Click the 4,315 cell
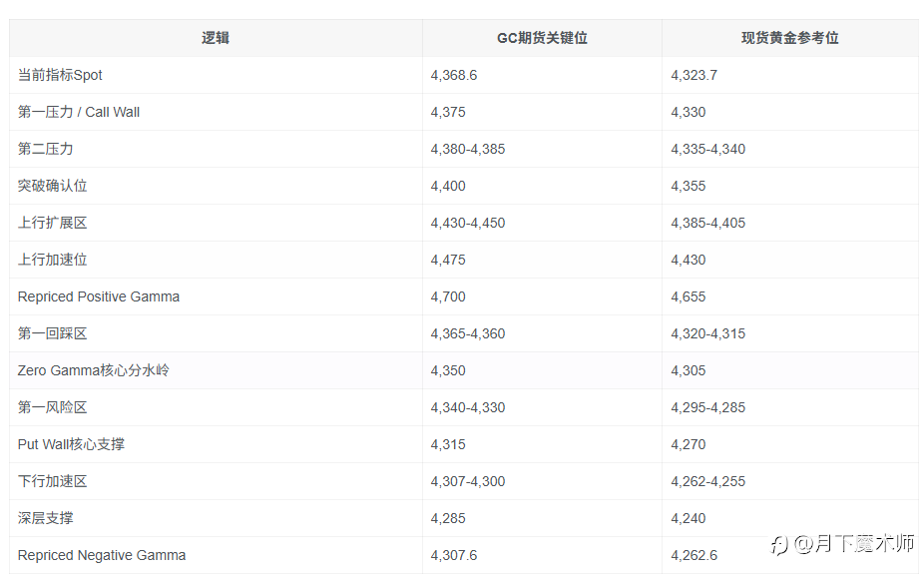The image size is (924, 581). [448, 445]
